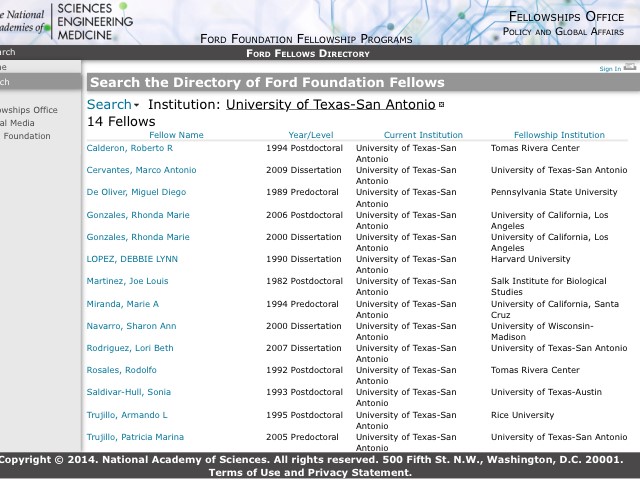This screenshot has width=640, height=501.
Task: Click 'Tomas Rivera Center' in Calderon row
Action: pos(535,148)
